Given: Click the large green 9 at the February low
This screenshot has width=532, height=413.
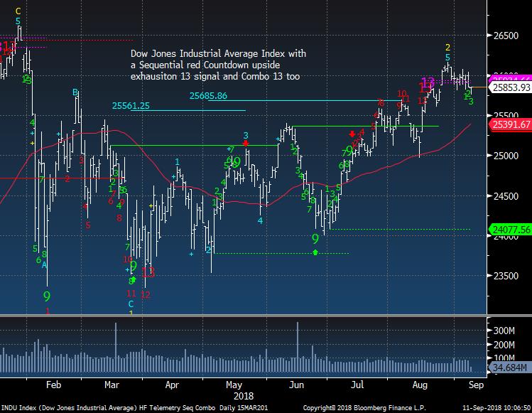Looking at the screenshot, I should click(47, 296).
